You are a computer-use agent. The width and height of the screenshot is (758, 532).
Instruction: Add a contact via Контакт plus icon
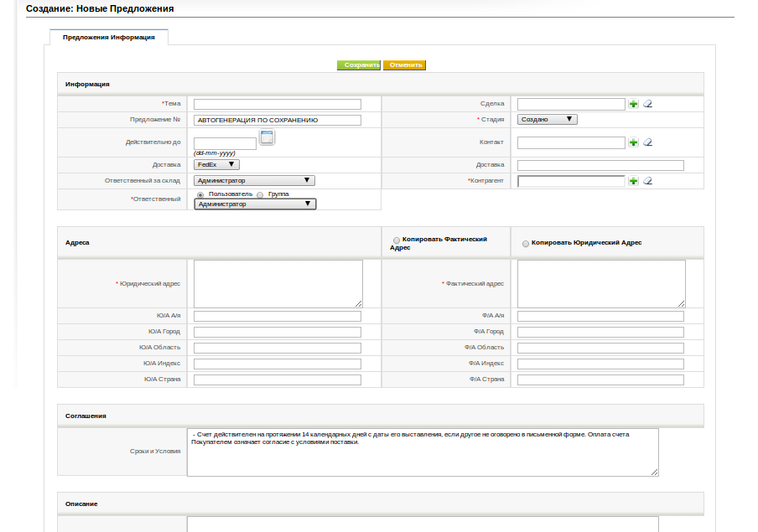click(633, 142)
